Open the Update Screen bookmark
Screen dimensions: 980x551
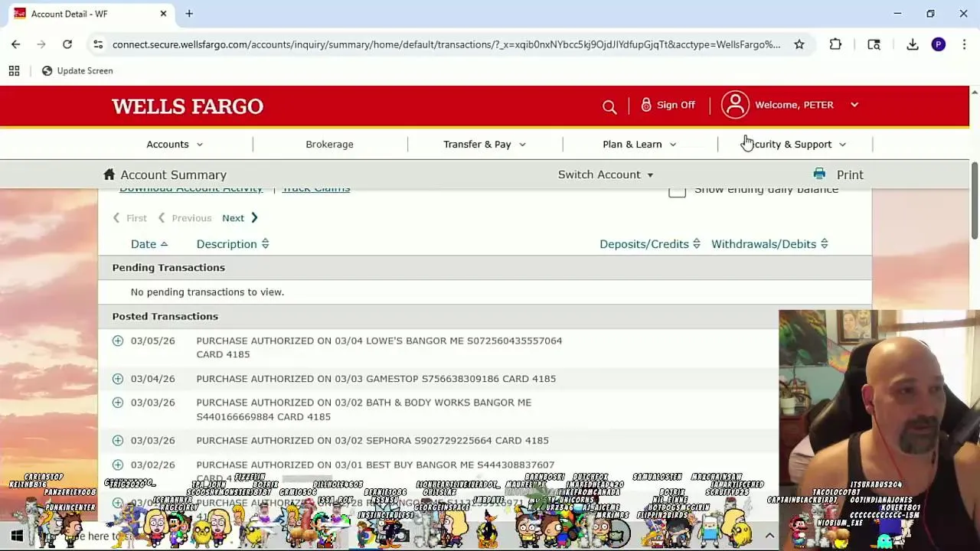tap(77, 70)
